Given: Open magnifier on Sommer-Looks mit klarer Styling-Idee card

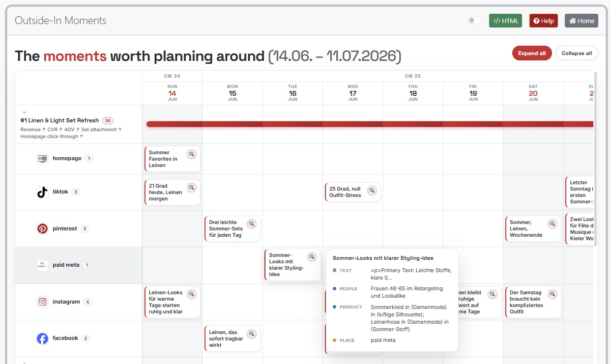Looking at the screenshot, I should [312, 257].
